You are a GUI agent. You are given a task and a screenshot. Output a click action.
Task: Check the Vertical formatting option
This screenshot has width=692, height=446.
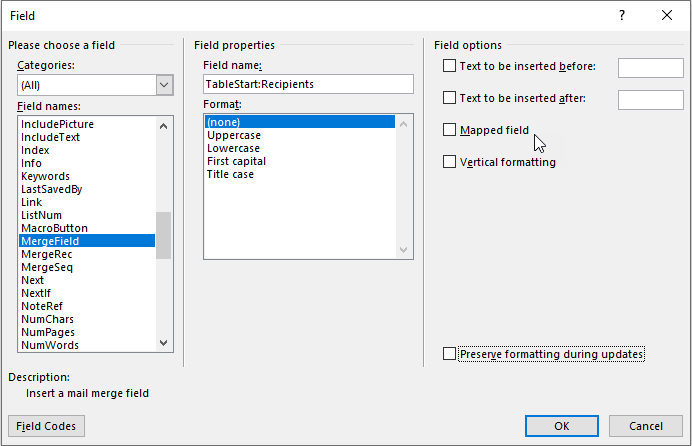tap(449, 162)
